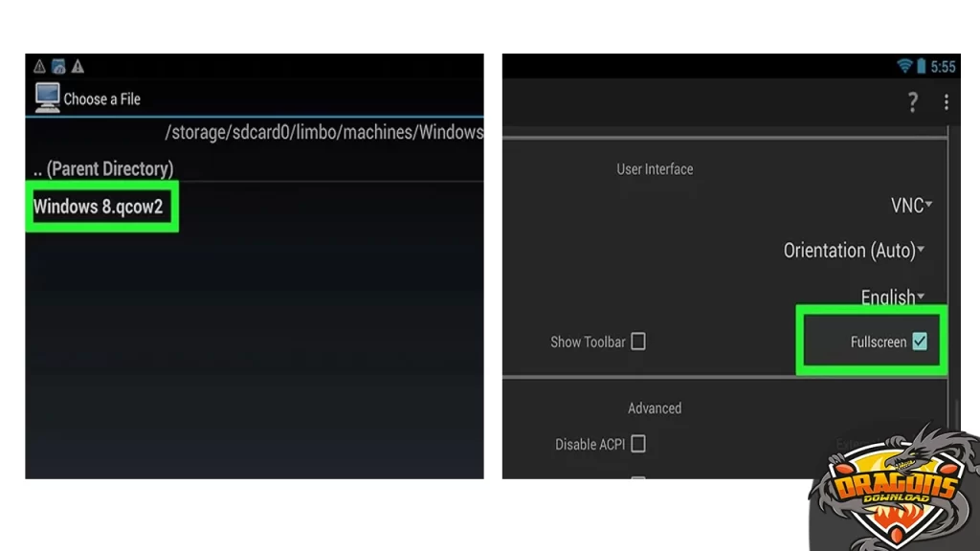
Task: Click the User Interface section header
Action: [655, 169]
